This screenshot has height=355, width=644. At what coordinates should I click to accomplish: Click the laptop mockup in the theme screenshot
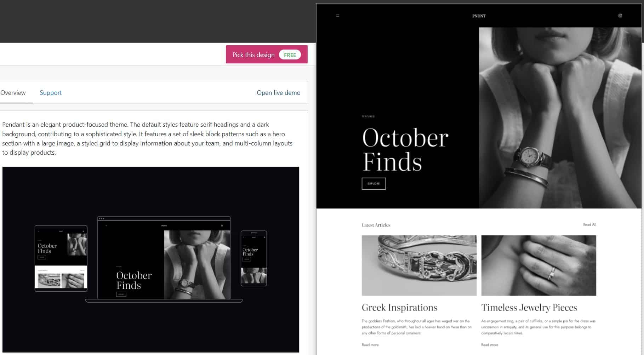(x=164, y=259)
